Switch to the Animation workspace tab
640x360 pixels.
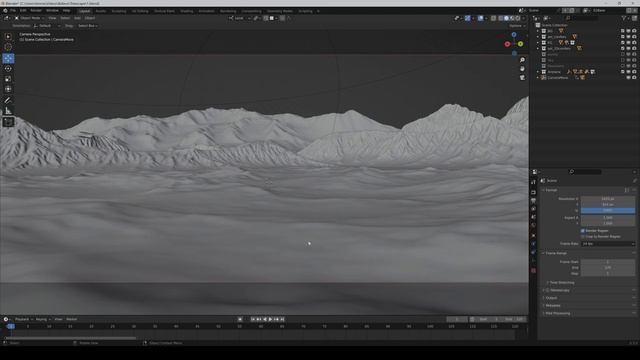point(207,11)
